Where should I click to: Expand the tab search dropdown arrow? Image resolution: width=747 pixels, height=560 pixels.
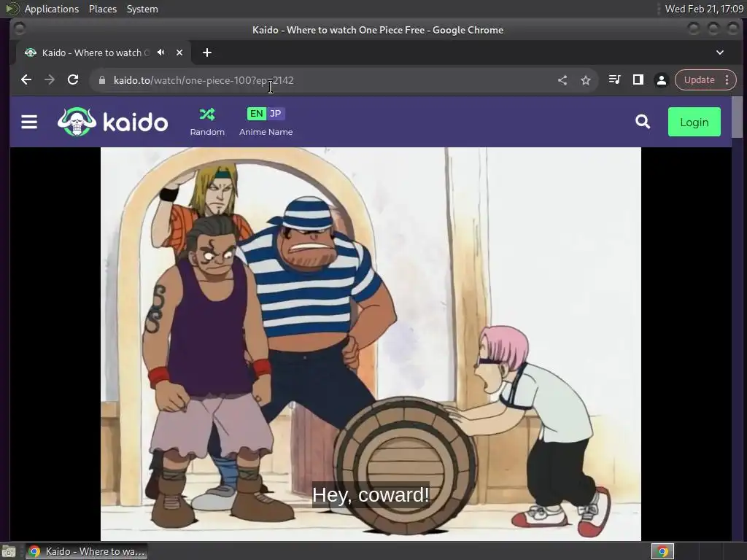(720, 52)
